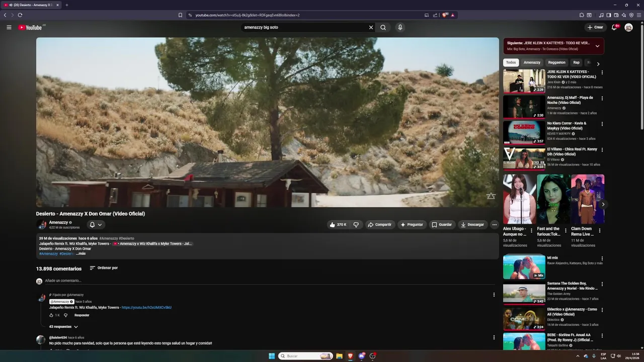Open YouTube notifications bell

614,27
